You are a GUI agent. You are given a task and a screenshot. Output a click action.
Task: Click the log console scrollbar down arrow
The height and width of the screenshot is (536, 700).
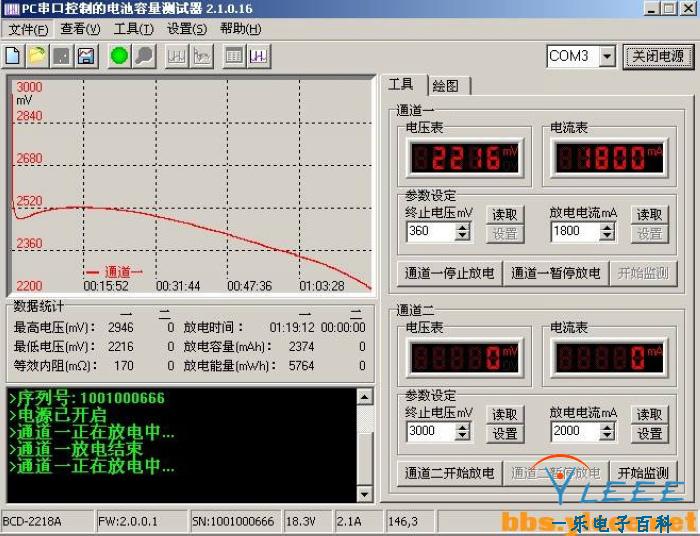pos(364,495)
